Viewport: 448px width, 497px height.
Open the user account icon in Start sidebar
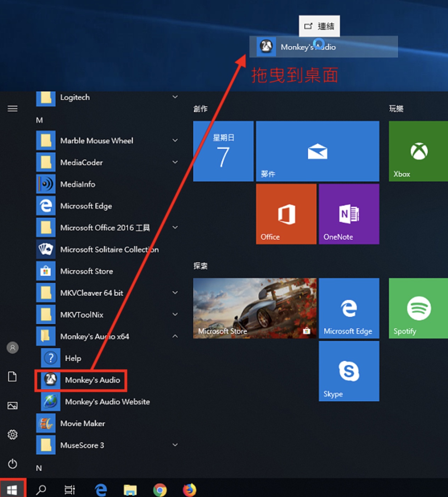click(12, 348)
